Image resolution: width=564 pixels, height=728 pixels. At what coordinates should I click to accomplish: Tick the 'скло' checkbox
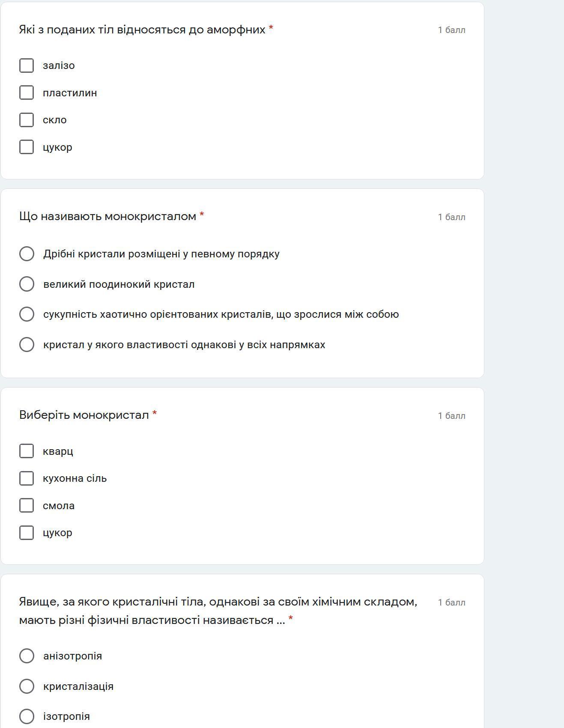[x=27, y=120]
